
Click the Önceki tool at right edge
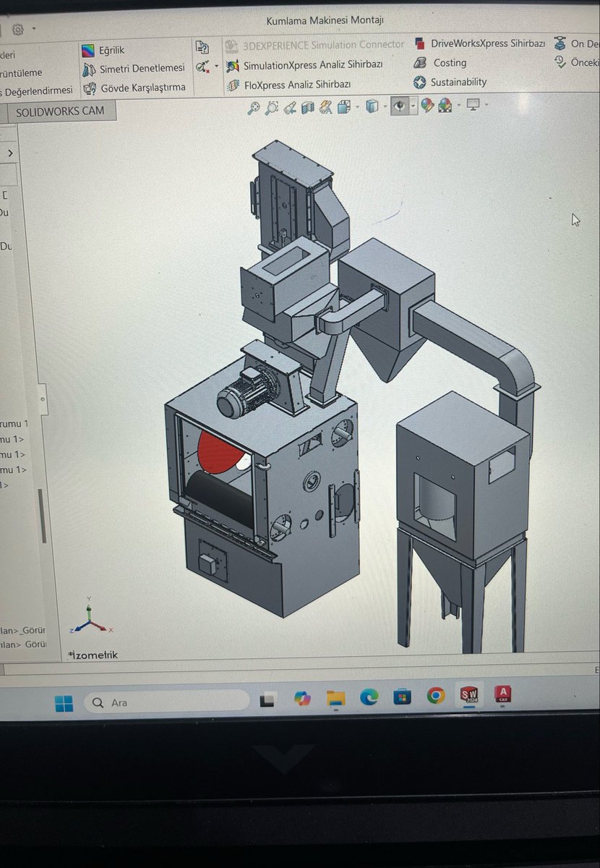click(577, 62)
